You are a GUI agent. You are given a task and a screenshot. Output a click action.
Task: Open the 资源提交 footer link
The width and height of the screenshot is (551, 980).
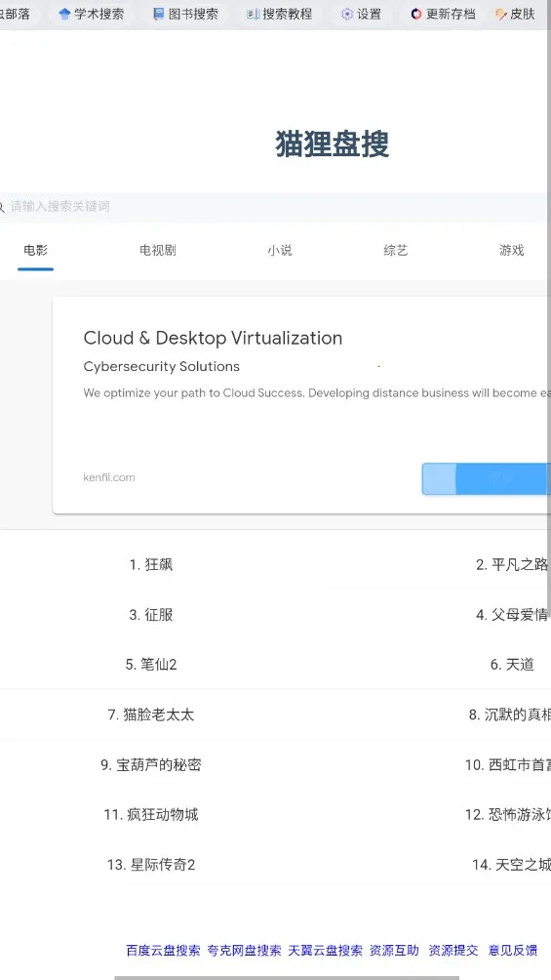point(453,950)
